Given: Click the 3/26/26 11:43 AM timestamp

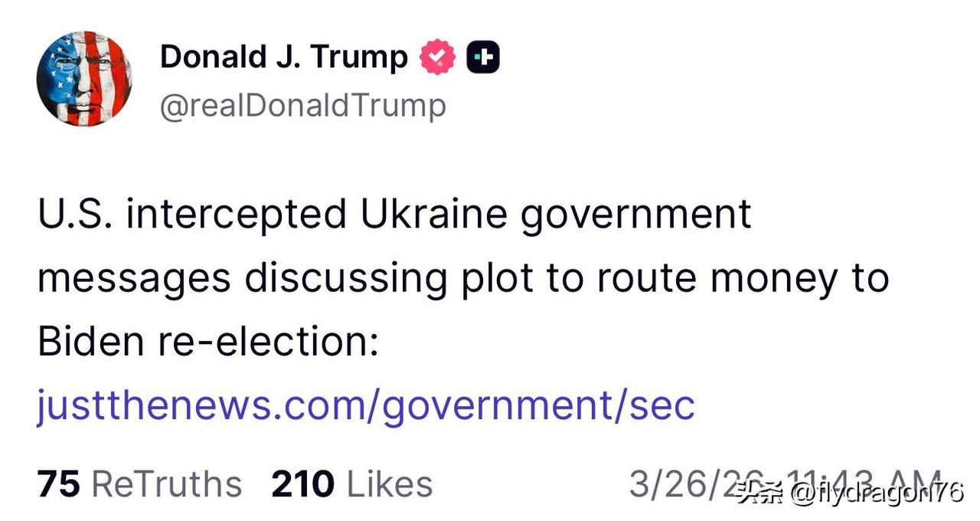Looking at the screenshot, I should 787,481.
